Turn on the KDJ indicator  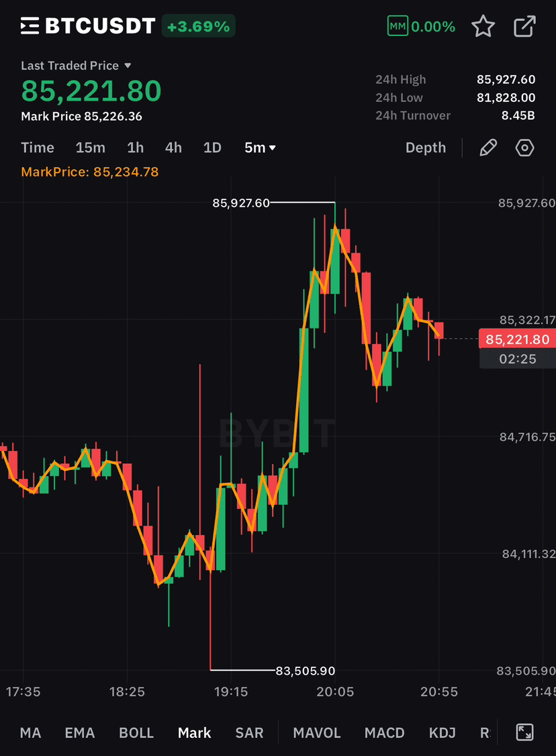tap(443, 733)
